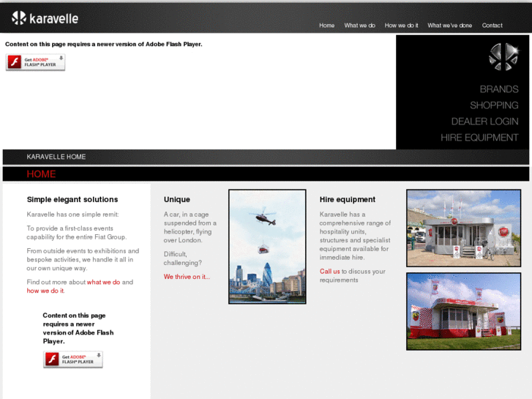Open DEALER LOGIN link
Viewport: 532px width, 399px height.
tap(485, 122)
